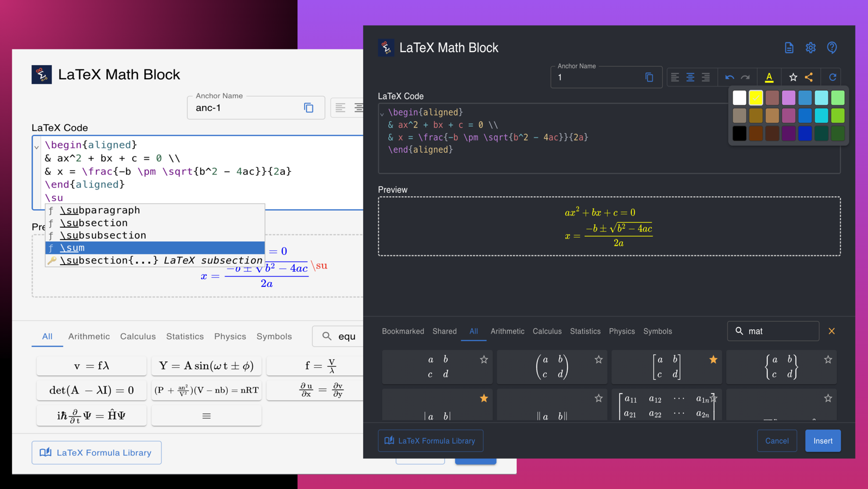Bookmark the last partially visible formula star
Screen dimensions: 868x489
(x=828, y=398)
